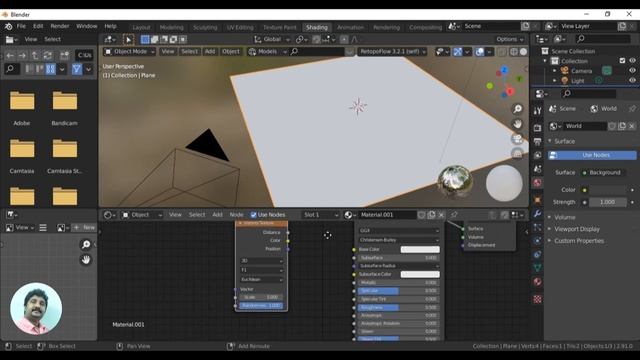640x360 pixels.
Task: Switch to Modeling workspace tab
Action: coord(171,27)
